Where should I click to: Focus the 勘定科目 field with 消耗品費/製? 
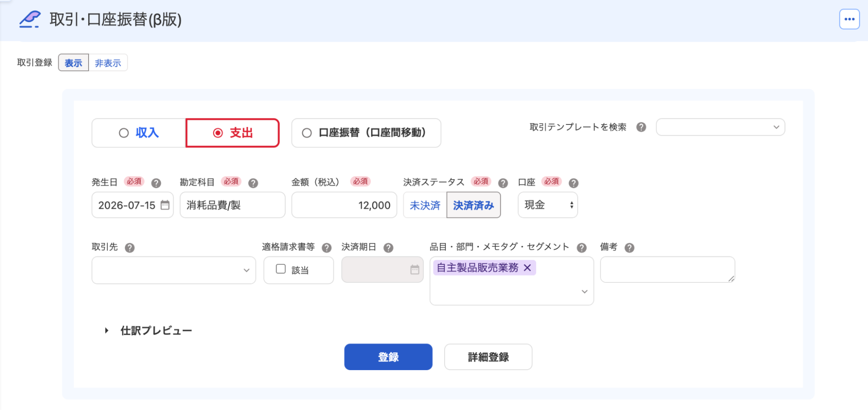232,205
